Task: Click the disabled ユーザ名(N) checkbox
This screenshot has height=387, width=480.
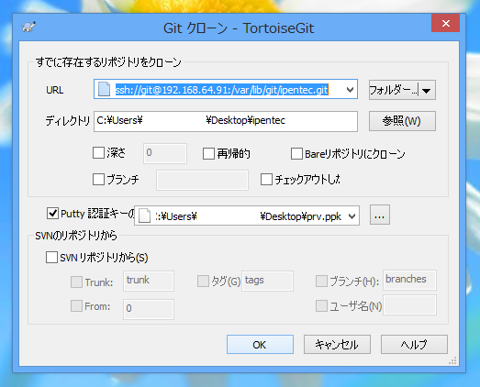Action: point(322,306)
